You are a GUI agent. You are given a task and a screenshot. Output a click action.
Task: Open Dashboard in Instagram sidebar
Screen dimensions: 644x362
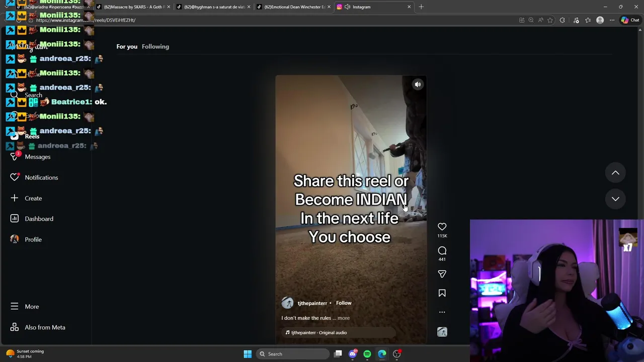(x=39, y=219)
